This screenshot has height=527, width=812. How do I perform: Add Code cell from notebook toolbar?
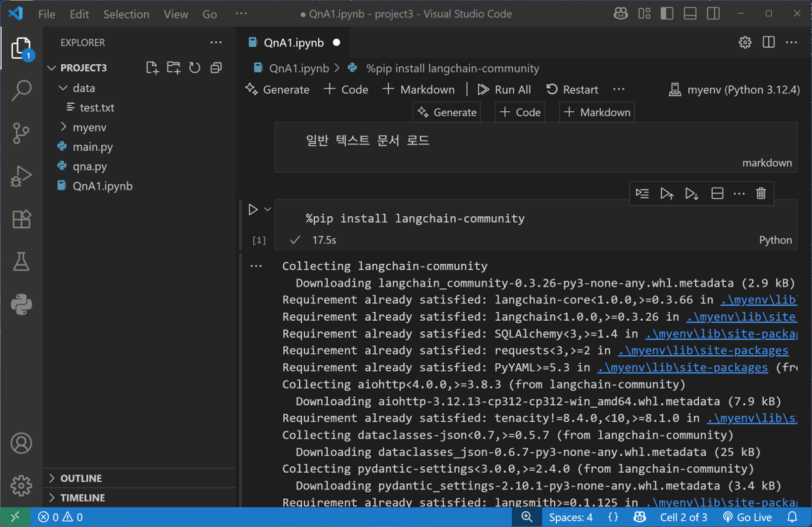(x=346, y=89)
